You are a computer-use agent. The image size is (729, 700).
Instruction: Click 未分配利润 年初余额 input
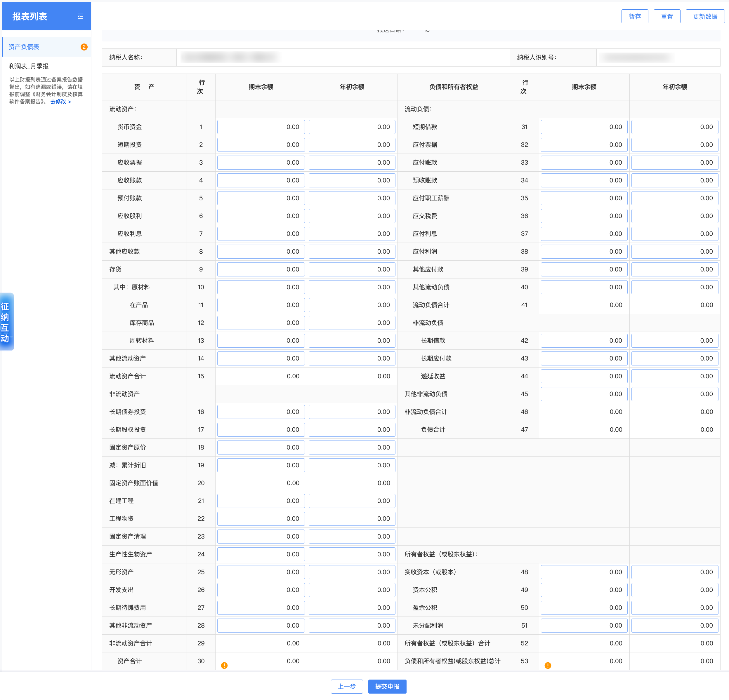pos(674,625)
